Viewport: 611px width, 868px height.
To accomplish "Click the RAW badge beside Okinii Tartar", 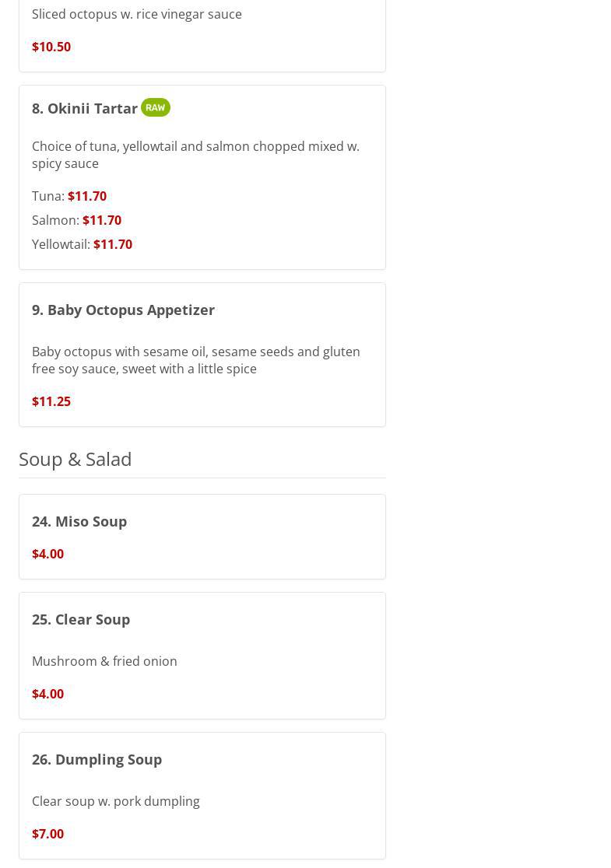I will pos(155,107).
